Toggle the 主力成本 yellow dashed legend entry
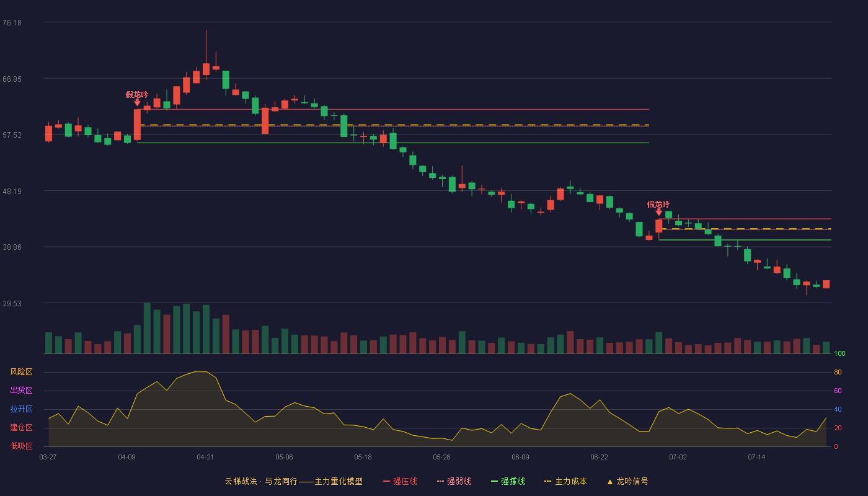Viewport: 868px width, 496px height. click(565, 481)
